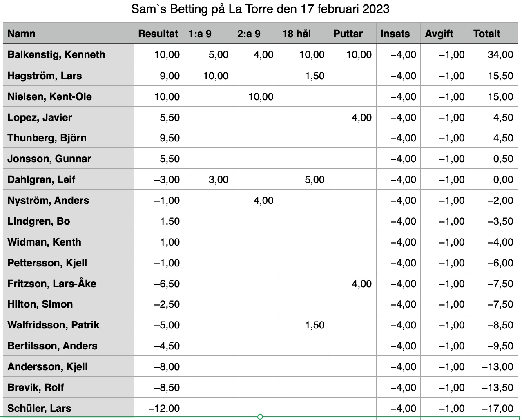This screenshot has width=522, height=420.
Task: Select the Namn column header
Action: [x=68, y=34]
